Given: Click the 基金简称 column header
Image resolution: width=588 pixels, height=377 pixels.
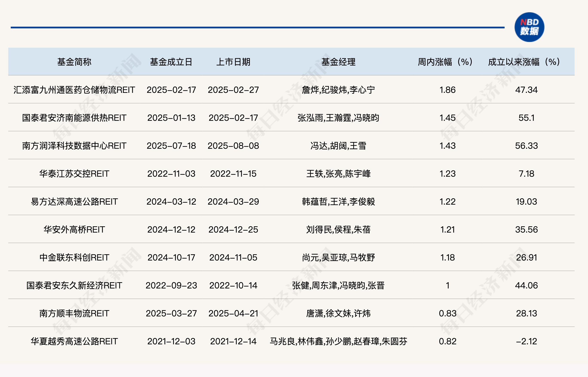Looking at the screenshot, I should (74, 62).
